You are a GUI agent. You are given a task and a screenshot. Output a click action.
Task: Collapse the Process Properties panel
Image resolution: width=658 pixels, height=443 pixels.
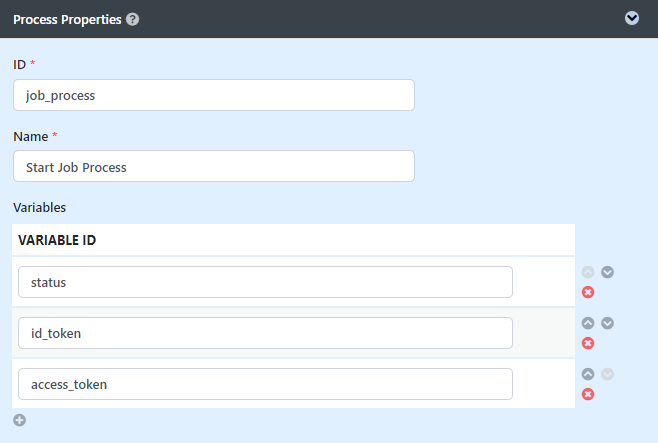632,18
